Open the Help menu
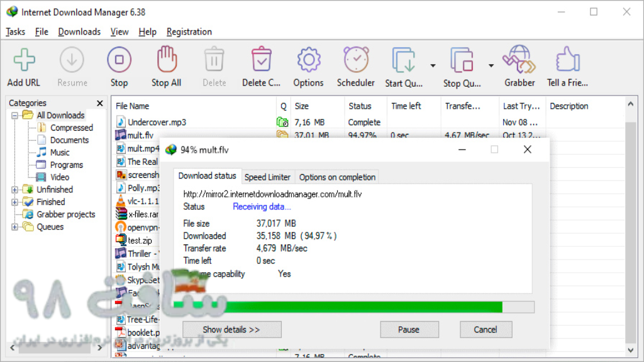The width and height of the screenshot is (644, 362). coord(147,31)
